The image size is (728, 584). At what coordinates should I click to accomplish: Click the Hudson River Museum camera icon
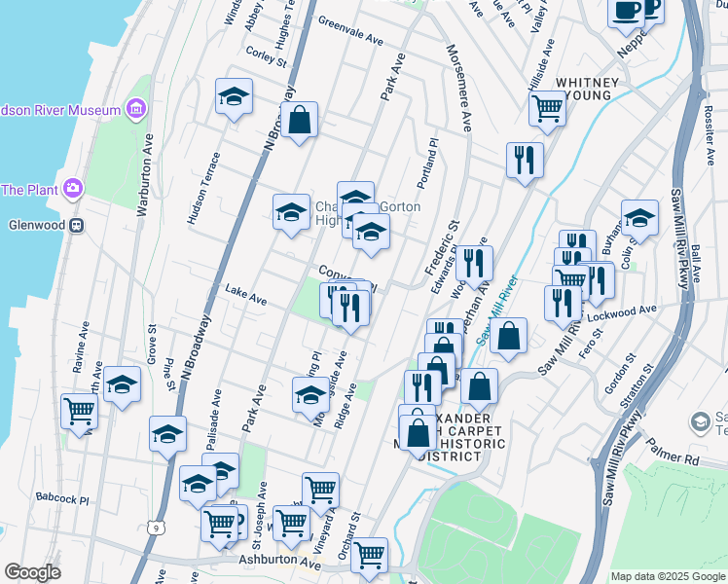(x=135, y=110)
